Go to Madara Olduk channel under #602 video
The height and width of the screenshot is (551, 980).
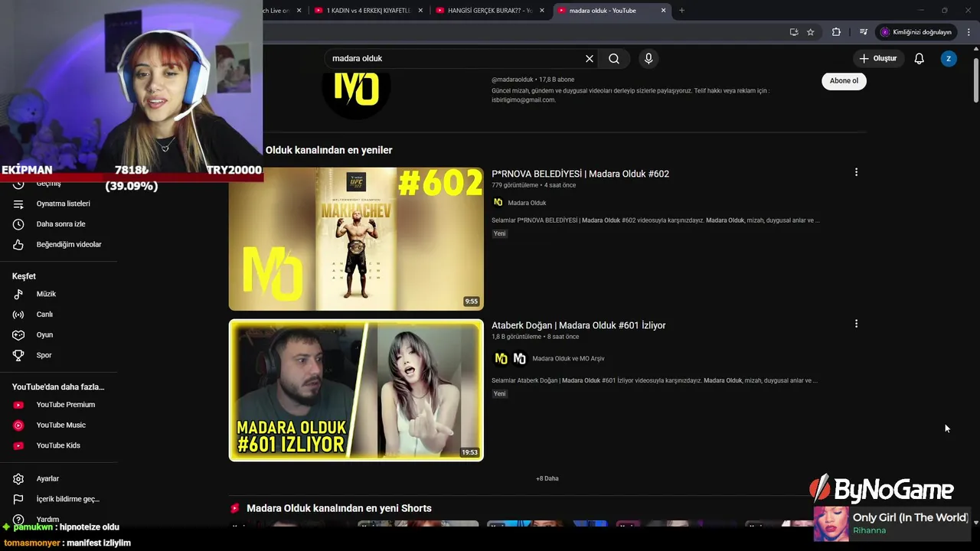(527, 203)
